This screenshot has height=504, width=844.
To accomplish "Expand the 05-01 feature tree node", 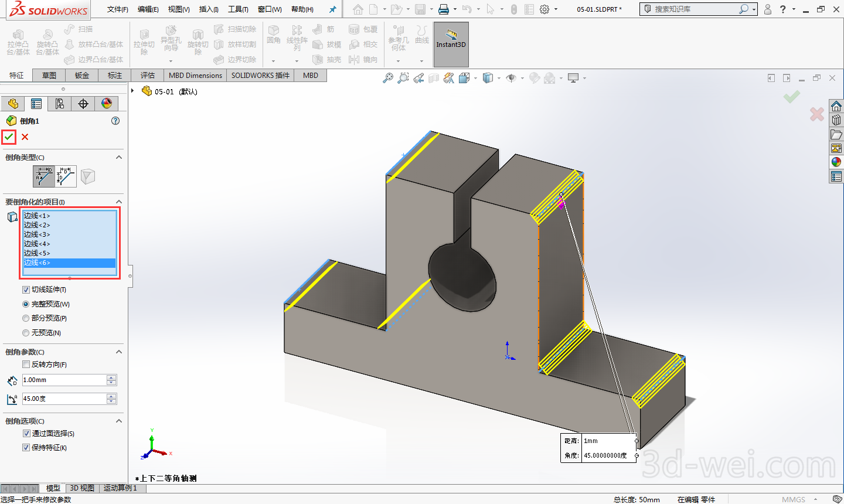I will click(133, 91).
